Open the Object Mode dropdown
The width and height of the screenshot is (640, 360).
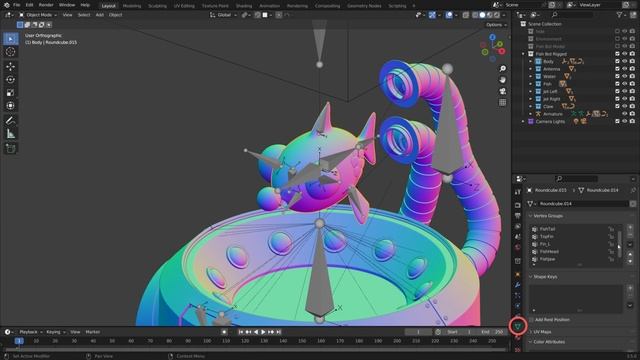coord(38,15)
